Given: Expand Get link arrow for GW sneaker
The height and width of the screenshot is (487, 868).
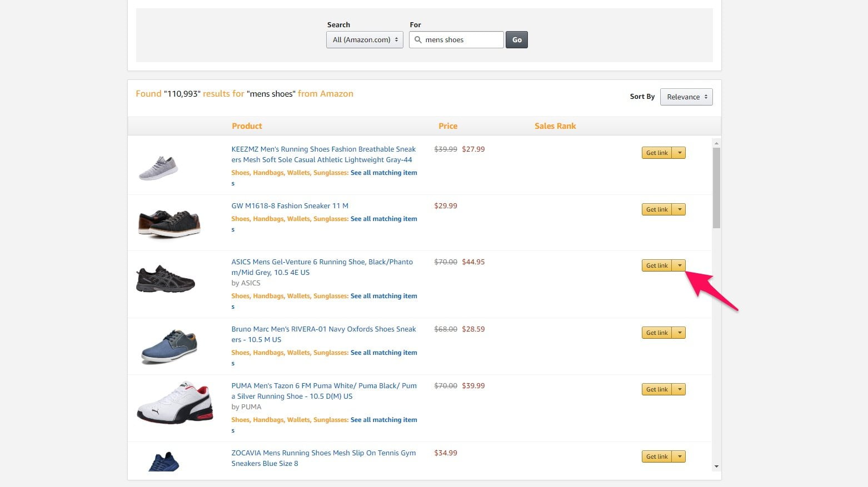Looking at the screenshot, I should tap(679, 209).
